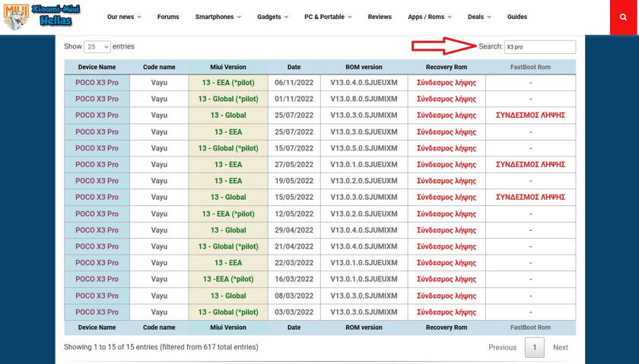This screenshot has width=639, height=364.
Task: Select page 1 in pagination
Action: (x=534, y=347)
